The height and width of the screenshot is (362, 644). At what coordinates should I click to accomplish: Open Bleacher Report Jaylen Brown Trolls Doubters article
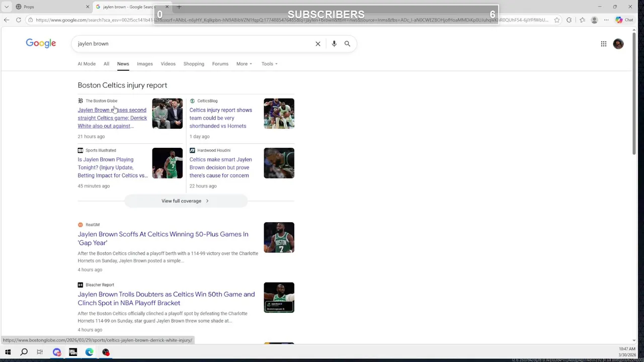[x=166, y=299]
